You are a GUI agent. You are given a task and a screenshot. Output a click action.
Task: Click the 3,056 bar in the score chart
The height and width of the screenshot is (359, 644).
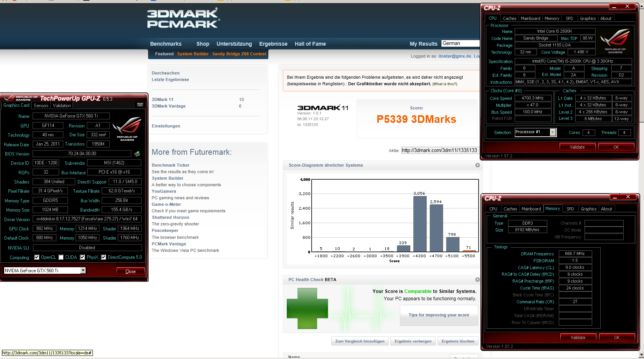coord(420,224)
